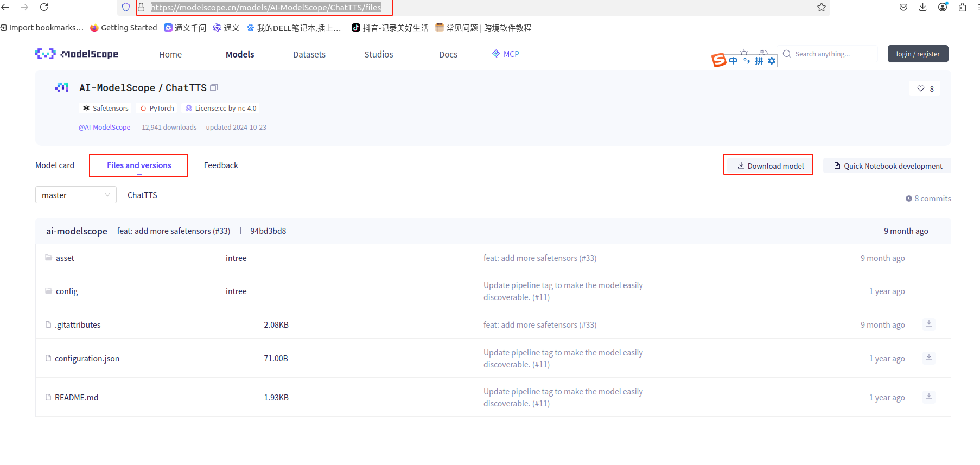Go back using the browser back arrow

point(5,7)
